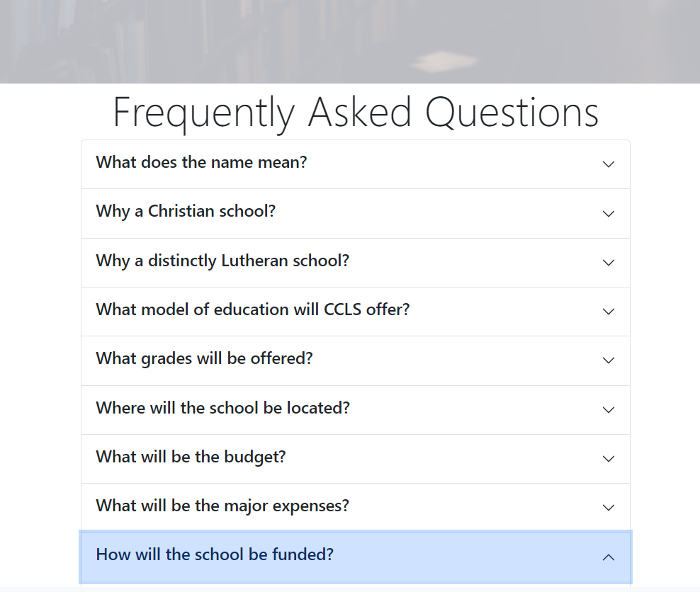The height and width of the screenshot is (592, 700).
Task: Click the Frequently Asked Questions page heading
Action: pos(354,112)
